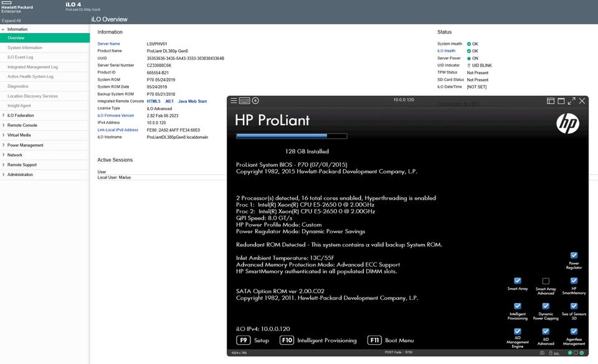Expand remote console to full screen arrows
Image resolution: width=598 pixels, height=364 pixels.
coord(571,101)
